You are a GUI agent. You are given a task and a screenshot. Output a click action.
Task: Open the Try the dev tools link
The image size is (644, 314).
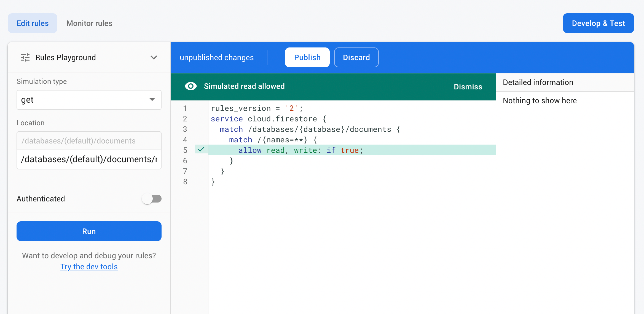(89, 267)
